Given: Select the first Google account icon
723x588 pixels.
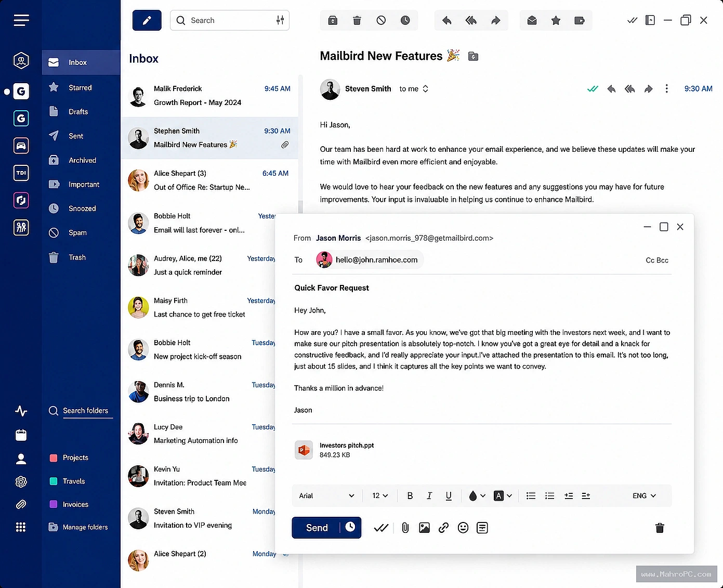Looking at the screenshot, I should pos(21,92).
